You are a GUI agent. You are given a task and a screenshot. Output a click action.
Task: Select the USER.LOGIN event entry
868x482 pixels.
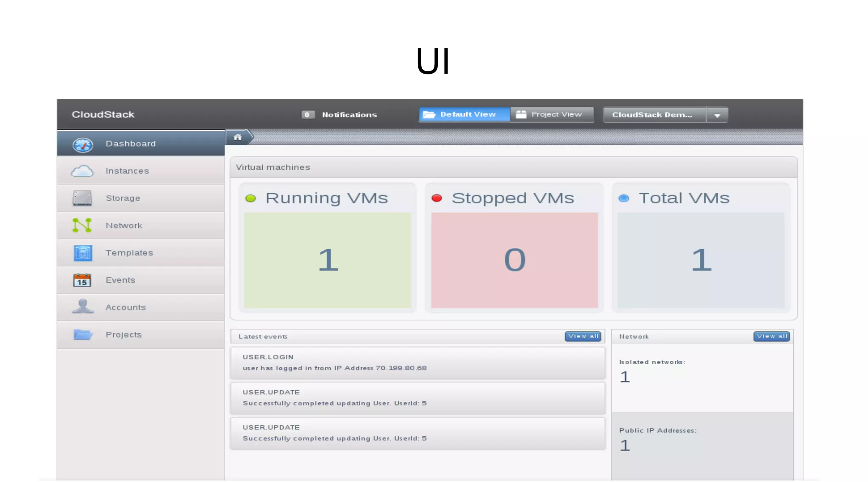click(418, 363)
